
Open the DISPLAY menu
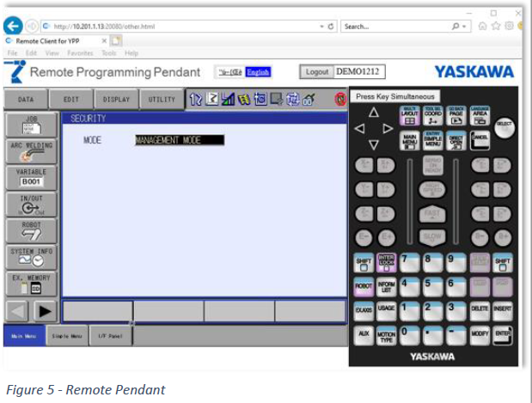tap(116, 100)
